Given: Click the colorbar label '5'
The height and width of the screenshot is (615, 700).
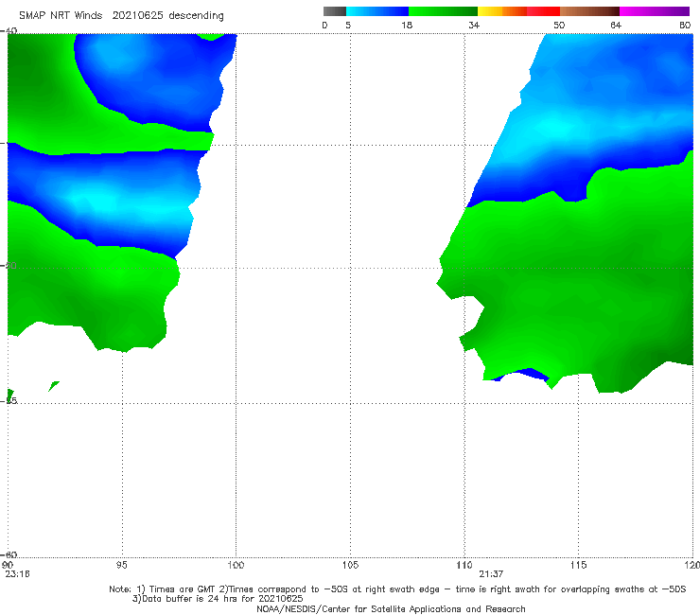Looking at the screenshot, I should pos(348,25).
